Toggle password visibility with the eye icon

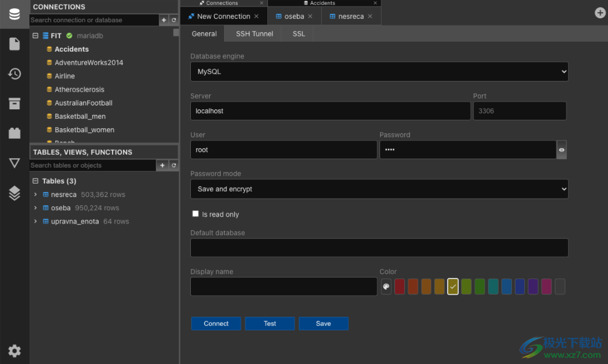(561, 150)
